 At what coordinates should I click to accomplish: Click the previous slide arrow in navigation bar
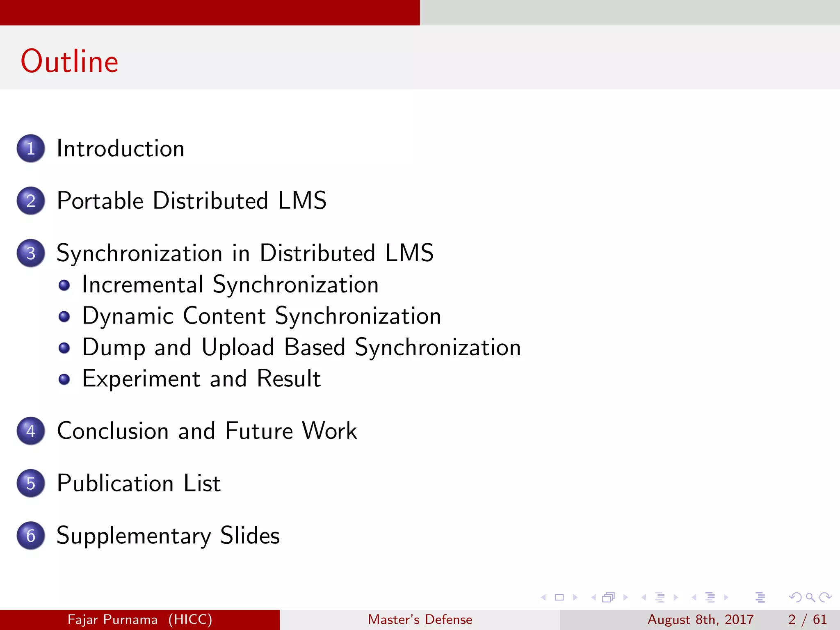coord(544,598)
